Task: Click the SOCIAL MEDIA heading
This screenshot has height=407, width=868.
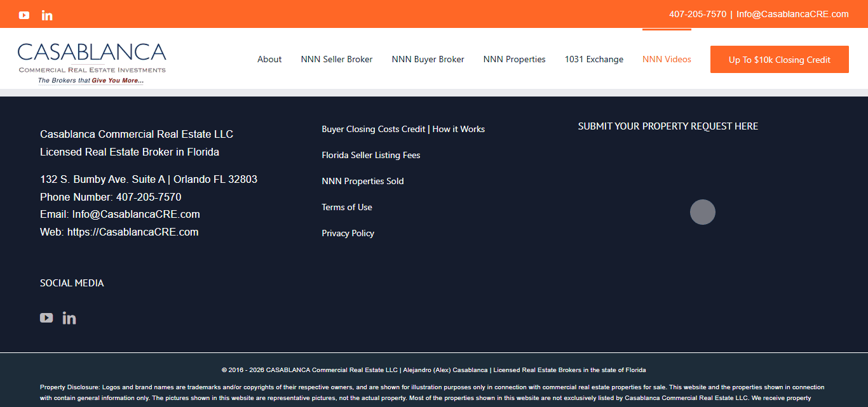Action: 72,283
